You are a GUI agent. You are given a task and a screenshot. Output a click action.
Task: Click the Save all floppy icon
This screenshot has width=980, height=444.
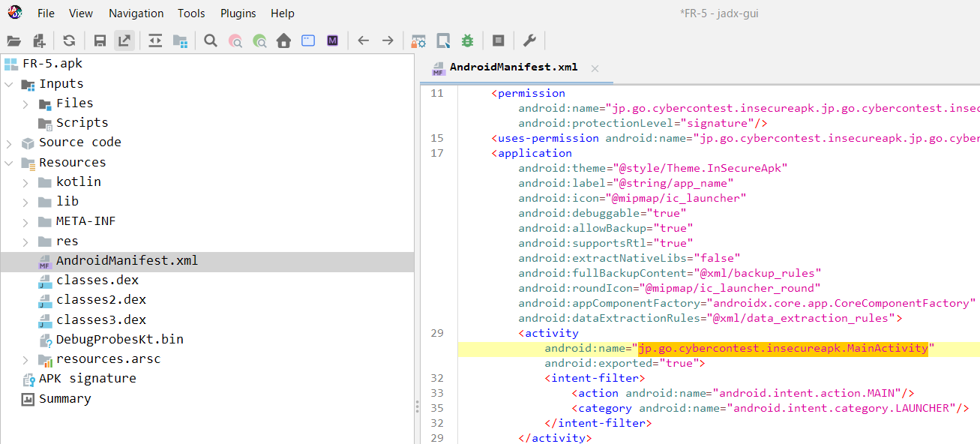(x=100, y=40)
